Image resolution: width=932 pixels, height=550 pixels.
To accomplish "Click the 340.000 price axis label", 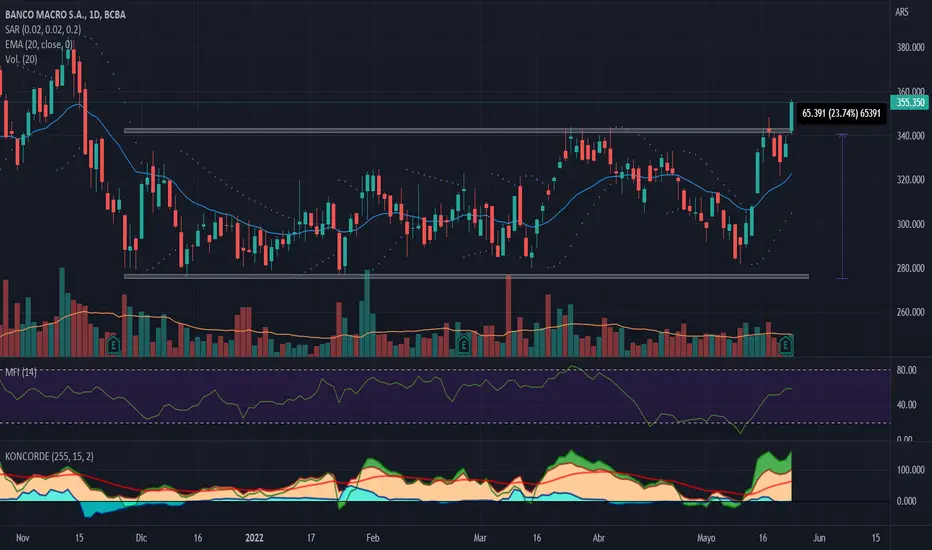I will point(911,136).
